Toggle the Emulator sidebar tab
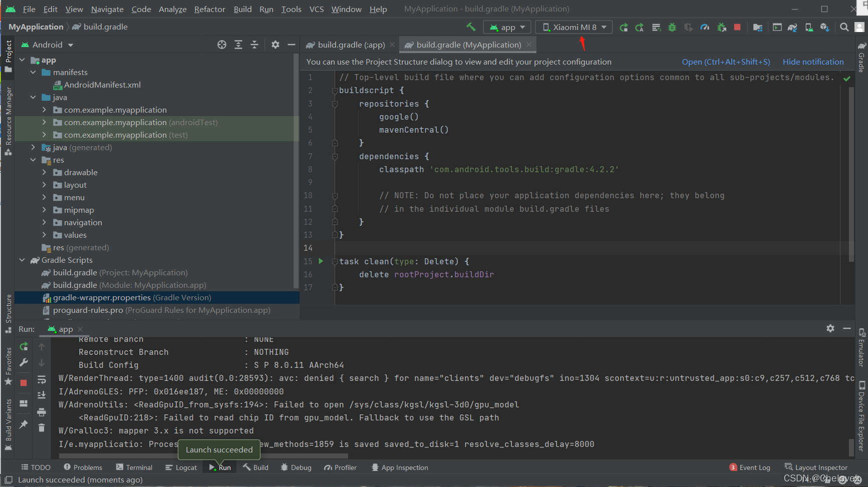 point(861,347)
